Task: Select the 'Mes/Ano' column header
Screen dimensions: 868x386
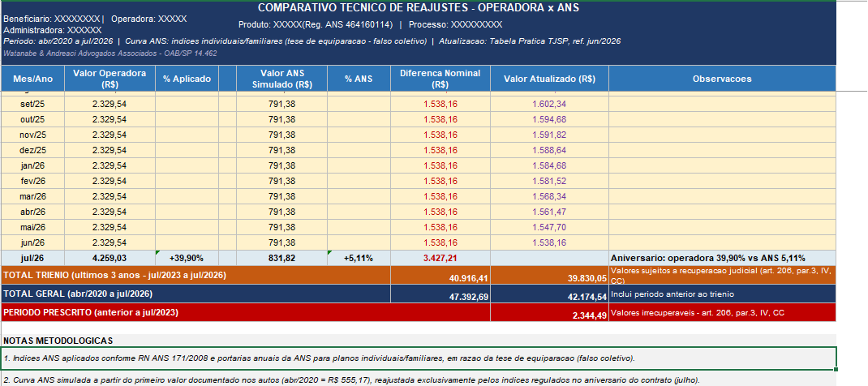Action: click(x=32, y=79)
